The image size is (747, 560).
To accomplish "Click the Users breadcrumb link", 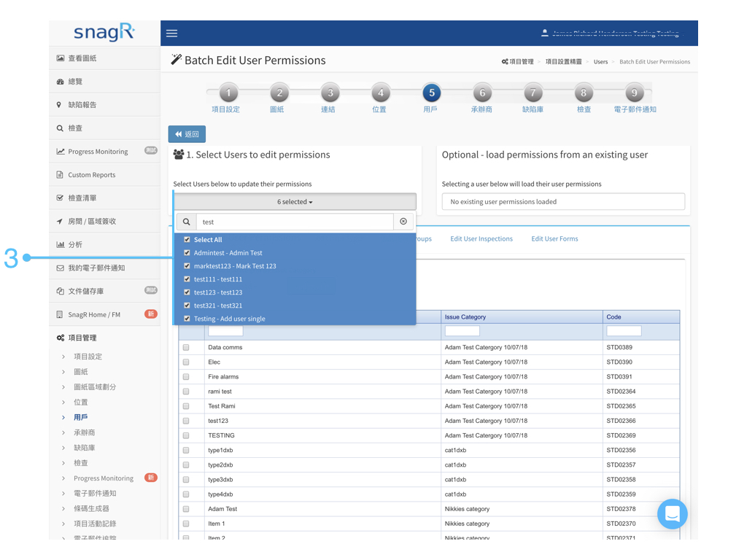I will (x=601, y=62).
